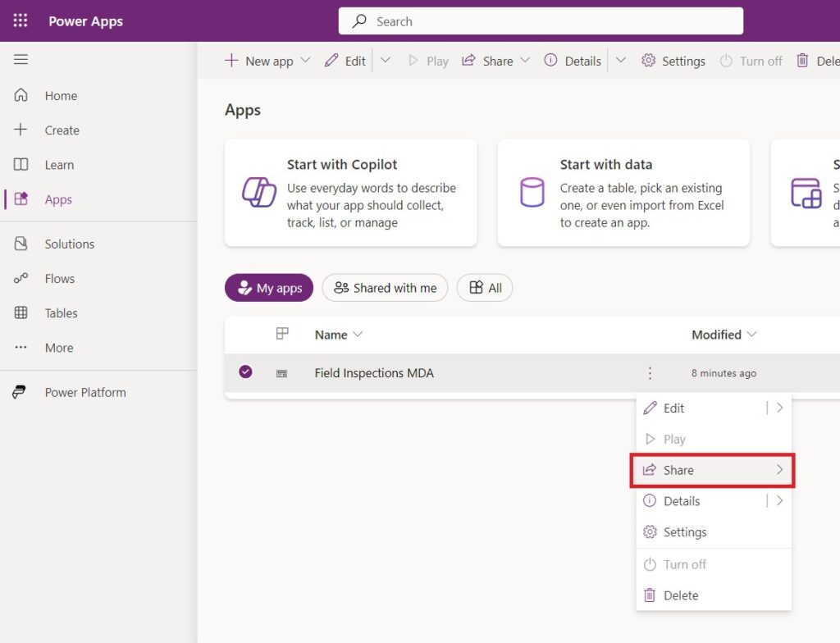The height and width of the screenshot is (643, 840).
Task: Sort by the Modified column chevron
Action: click(751, 335)
